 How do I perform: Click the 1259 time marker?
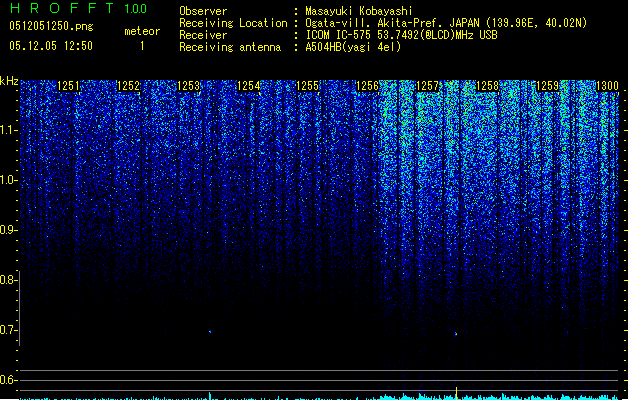point(547,86)
